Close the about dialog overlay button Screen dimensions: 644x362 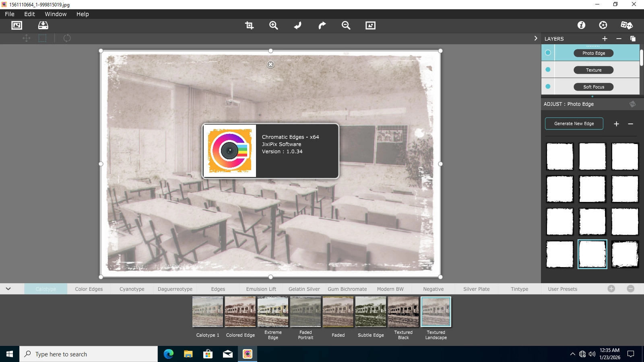[x=270, y=64]
